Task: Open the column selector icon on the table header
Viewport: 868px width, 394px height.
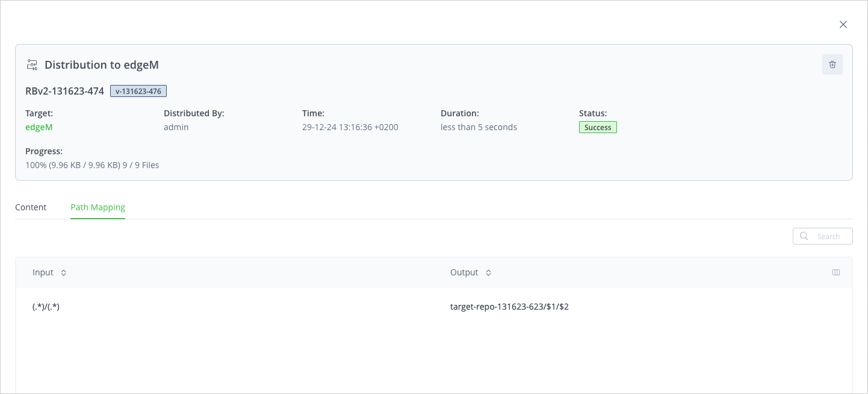Action: tap(836, 272)
